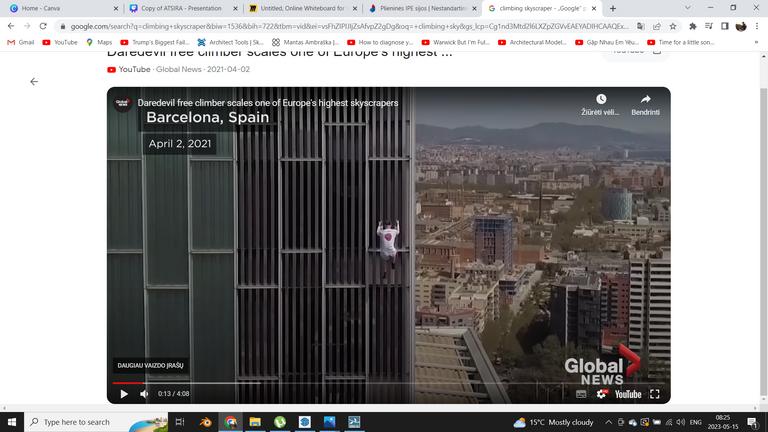This screenshot has width=768, height=432.
Task: Open the Maps bookmark
Action: (99, 43)
